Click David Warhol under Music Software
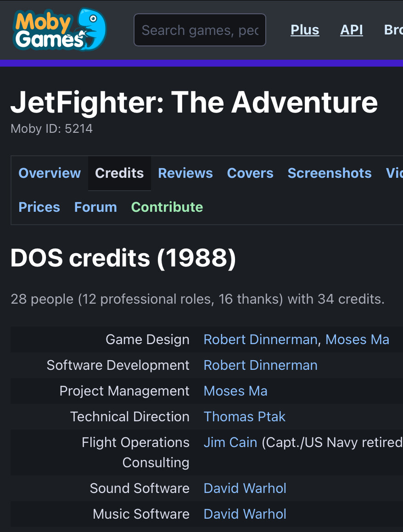 point(245,514)
